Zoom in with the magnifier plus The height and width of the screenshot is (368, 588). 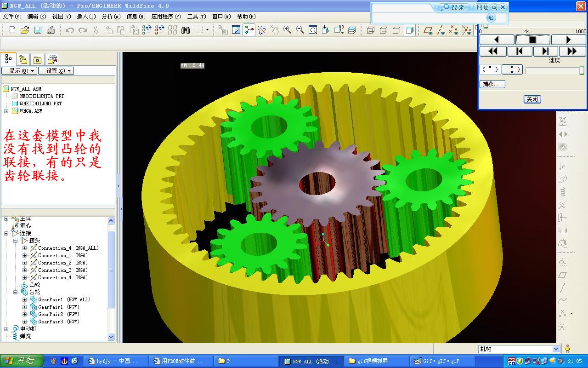click(x=288, y=30)
